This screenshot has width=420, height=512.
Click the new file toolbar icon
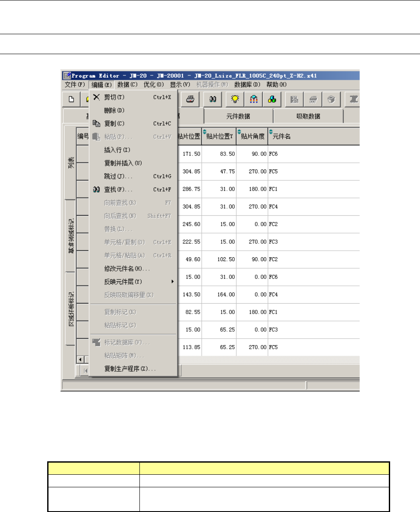[x=71, y=99]
